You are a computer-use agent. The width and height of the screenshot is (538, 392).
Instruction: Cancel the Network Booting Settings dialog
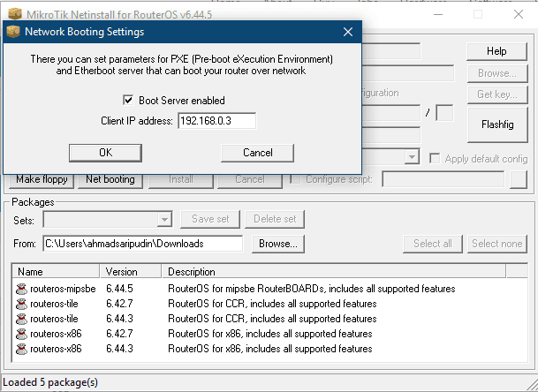point(258,153)
